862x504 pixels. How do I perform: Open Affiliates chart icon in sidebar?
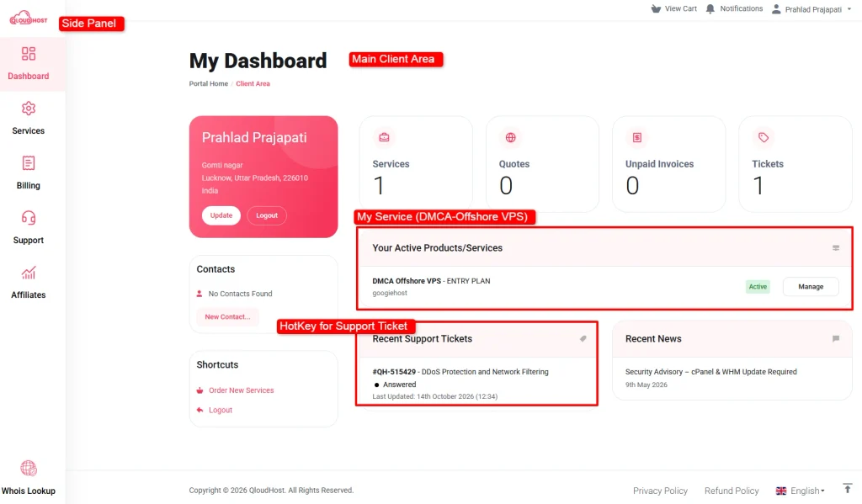coord(29,273)
